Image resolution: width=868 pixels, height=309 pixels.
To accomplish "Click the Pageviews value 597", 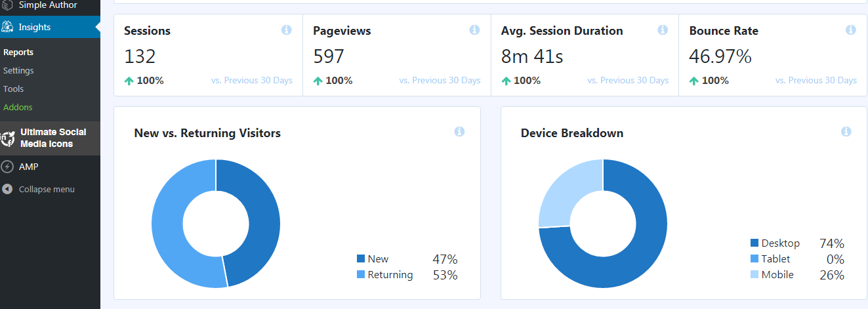I will point(329,56).
